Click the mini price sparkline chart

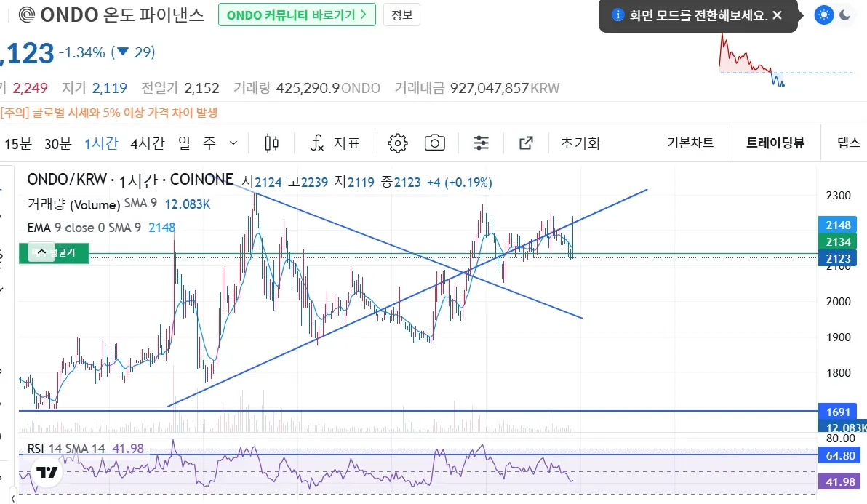coord(786,61)
